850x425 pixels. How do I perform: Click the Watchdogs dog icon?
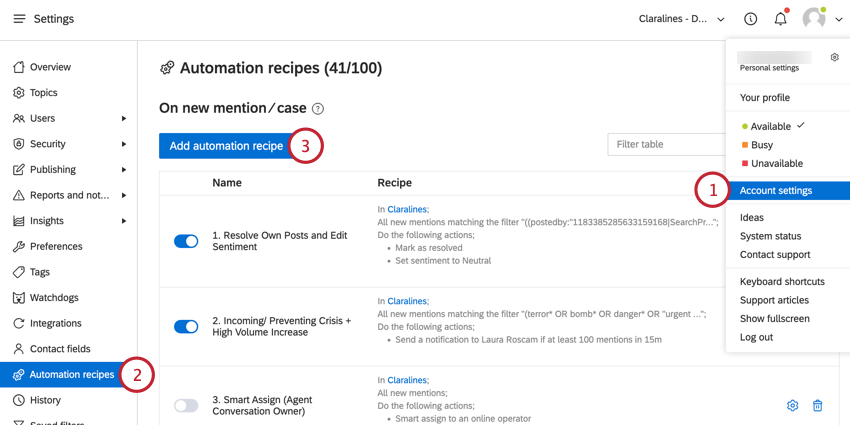[19, 298]
